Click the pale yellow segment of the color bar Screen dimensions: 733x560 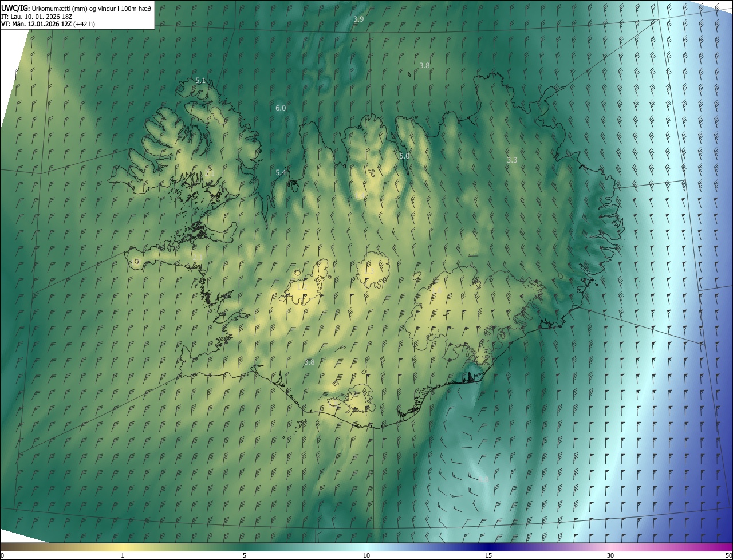pyautogui.click(x=123, y=547)
